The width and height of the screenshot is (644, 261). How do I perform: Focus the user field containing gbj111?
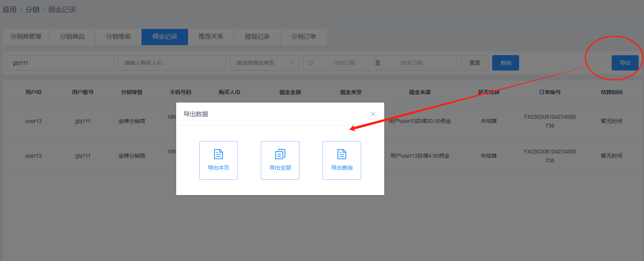61,63
